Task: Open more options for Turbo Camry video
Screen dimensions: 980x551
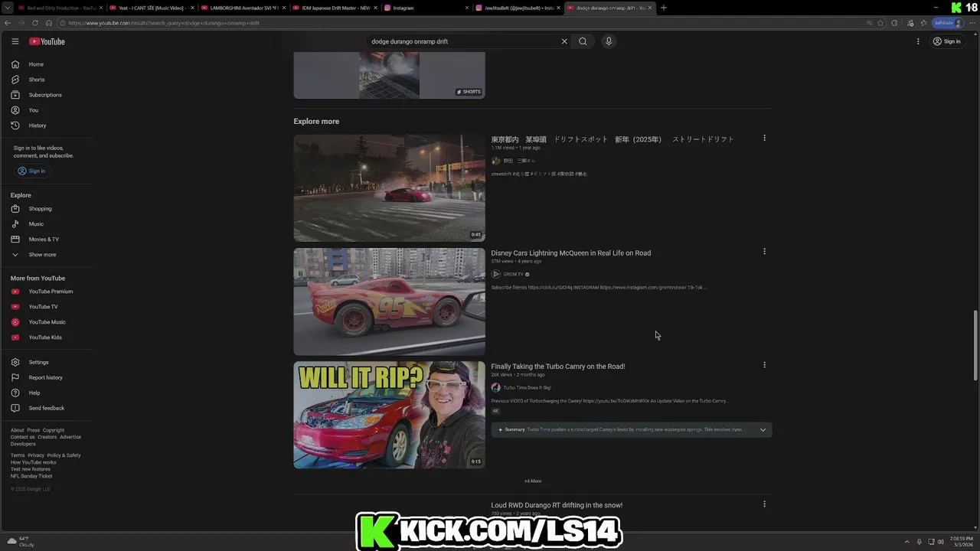Action: click(x=764, y=365)
